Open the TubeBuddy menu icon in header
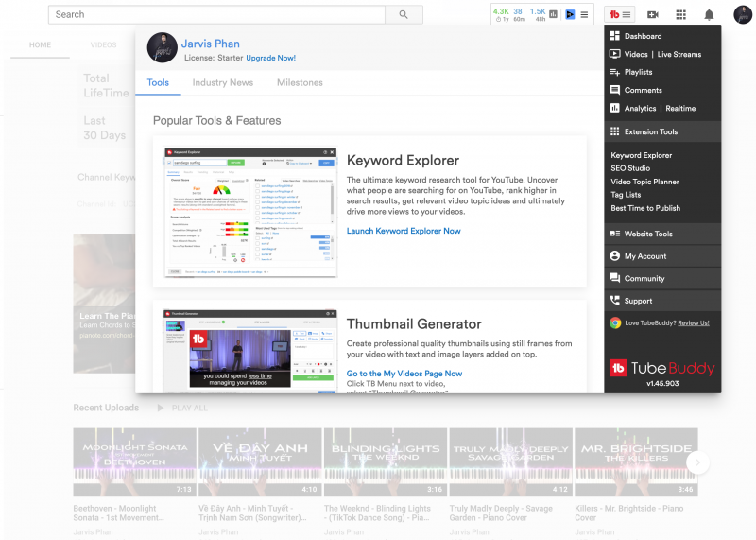 [620, 14]
